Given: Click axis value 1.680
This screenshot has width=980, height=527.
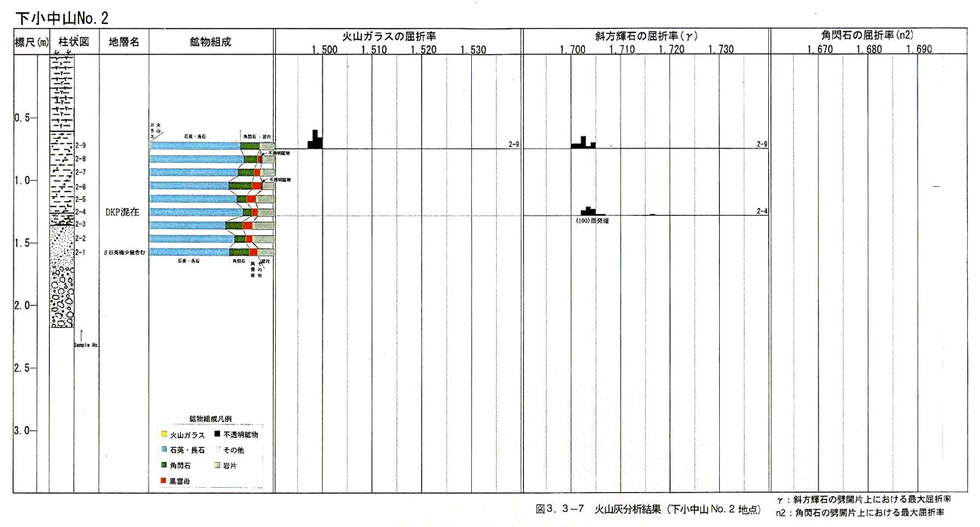Looking at the screenshot, I should point(869,50).
